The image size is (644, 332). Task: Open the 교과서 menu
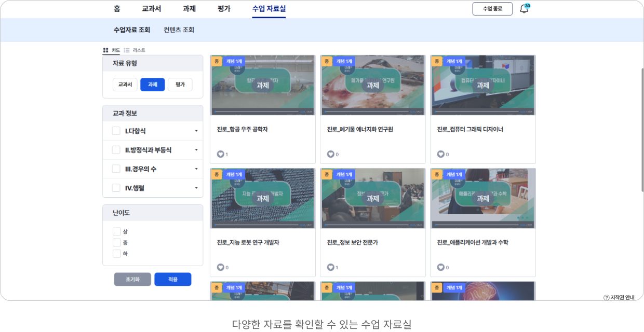(152, 9)
